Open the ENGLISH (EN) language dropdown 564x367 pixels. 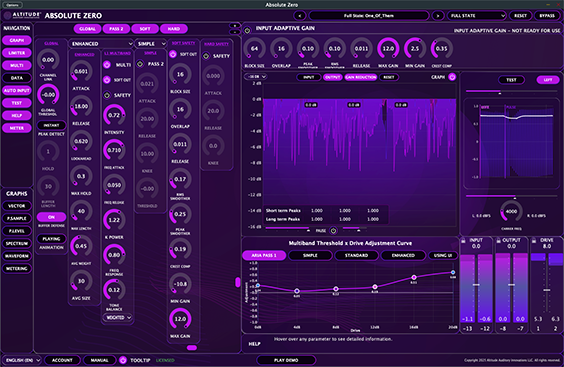click(x=22, y=360)
